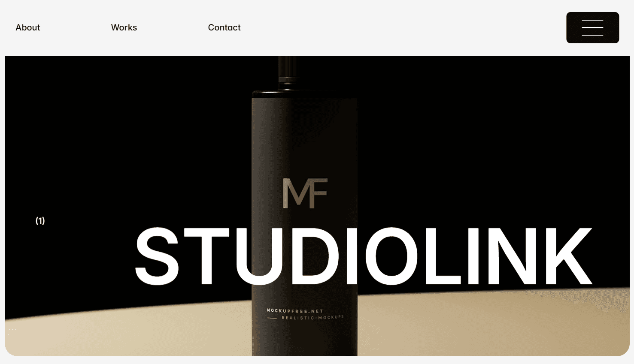Click the letter K ending STUDIOLINK

[x=569, y=256]
